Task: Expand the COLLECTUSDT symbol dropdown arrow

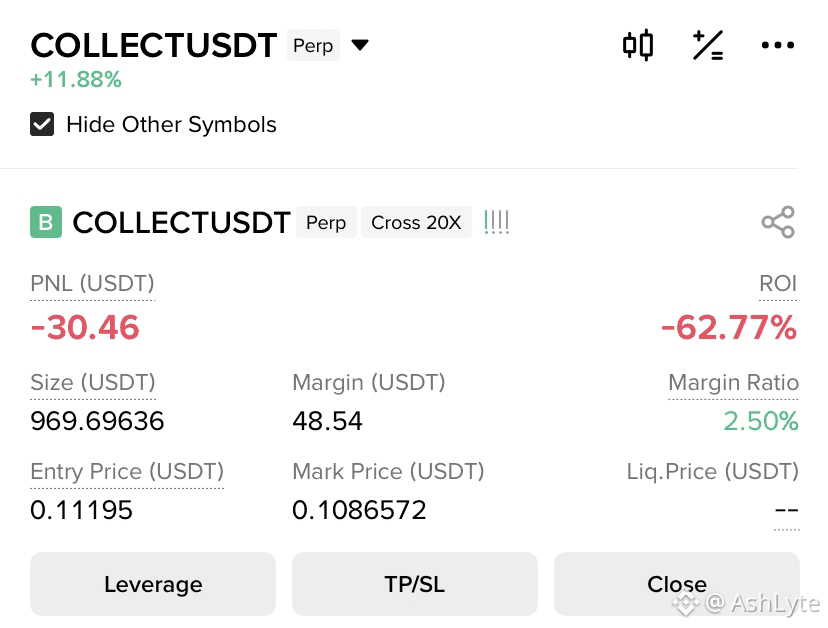Action: 360,45
